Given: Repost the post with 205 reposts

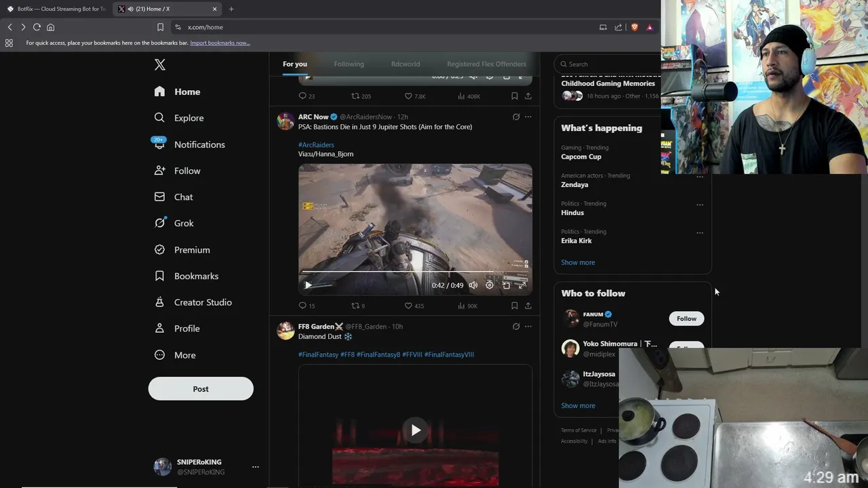Looking at the screenshot, I should pyautogui.click(x=355, y=96).
